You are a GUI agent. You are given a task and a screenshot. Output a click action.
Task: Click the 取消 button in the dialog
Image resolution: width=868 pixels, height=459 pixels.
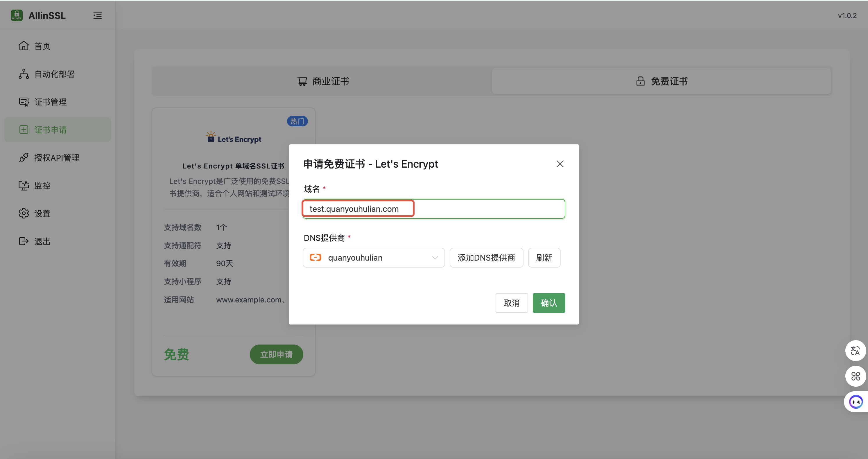tap(511, 303)
